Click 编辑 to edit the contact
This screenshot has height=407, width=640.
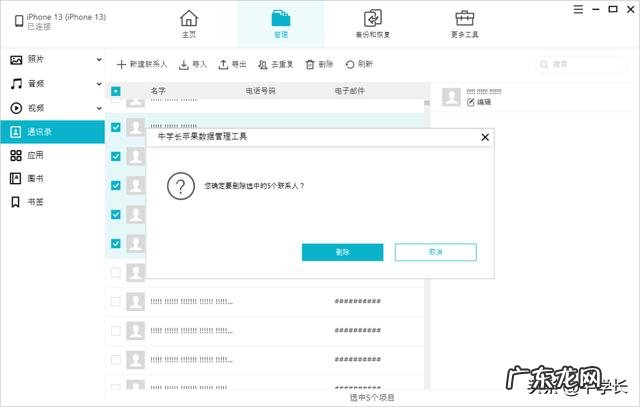tap(479, 102)
